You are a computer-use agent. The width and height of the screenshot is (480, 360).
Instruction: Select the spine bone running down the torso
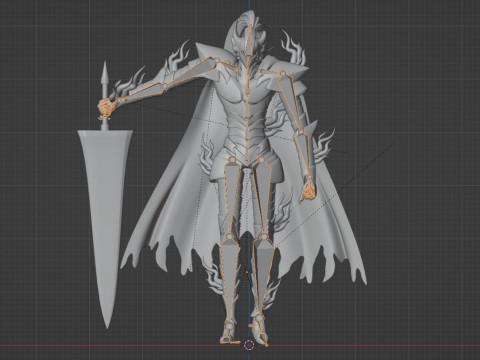click(x=247, y=110)
